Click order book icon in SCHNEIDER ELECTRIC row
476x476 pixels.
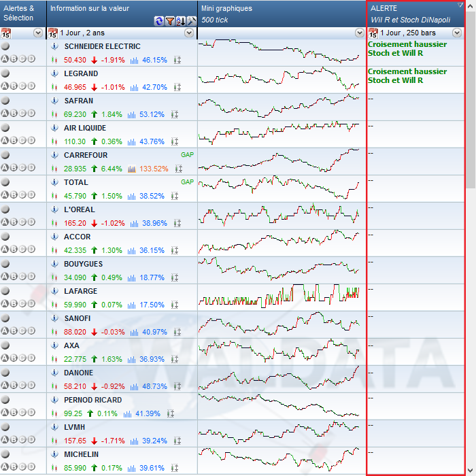(177, 60)
